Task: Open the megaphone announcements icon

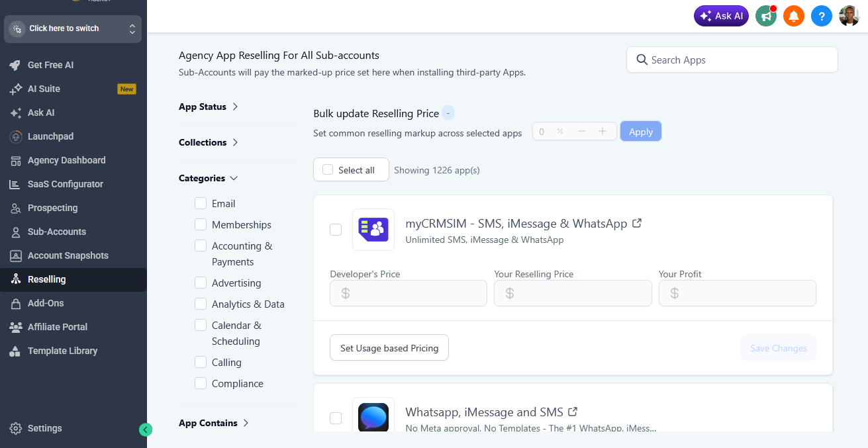Action: (x=766, y=16)
